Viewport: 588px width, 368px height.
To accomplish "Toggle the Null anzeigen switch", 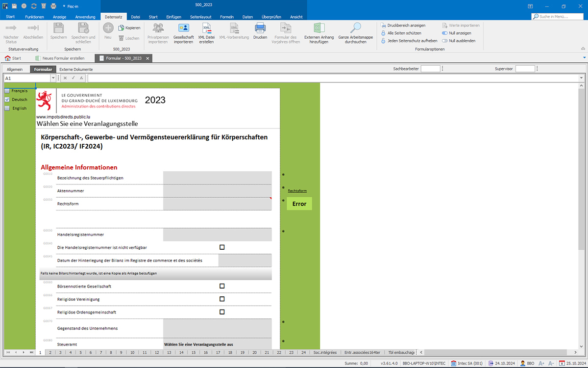I will [x=445, y=33].
